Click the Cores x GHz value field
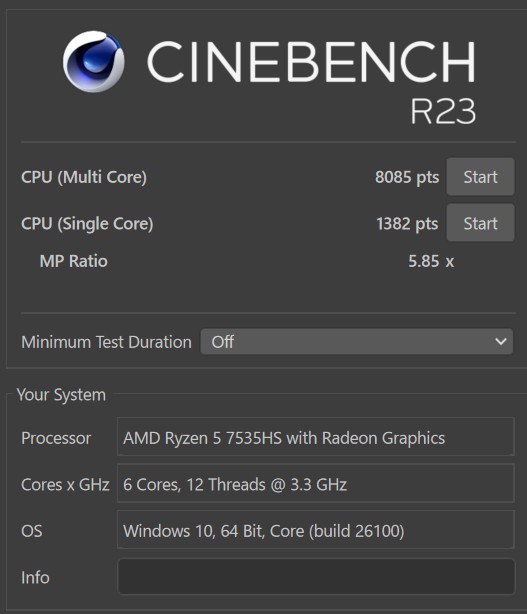Screen dimensions: 527x614 [316, 483]
